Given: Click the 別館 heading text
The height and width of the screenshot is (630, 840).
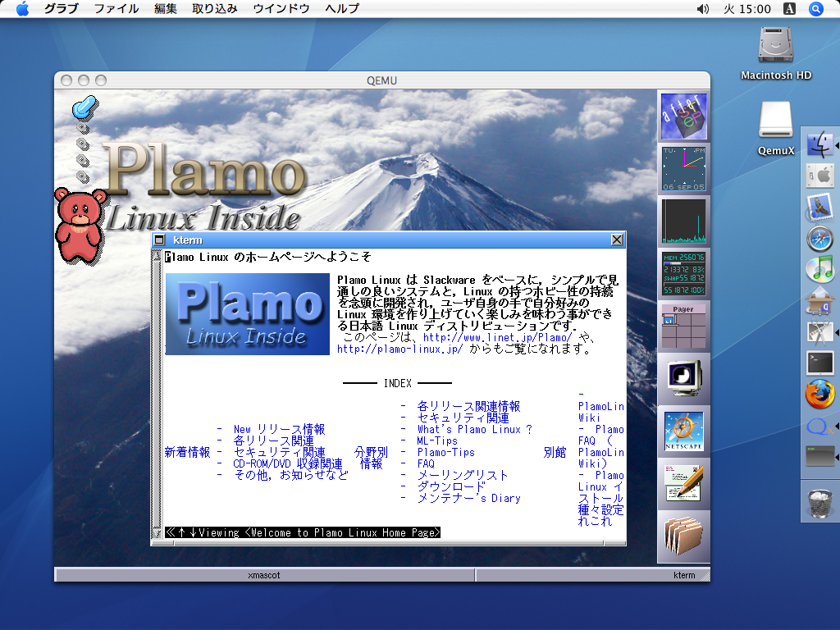Looking at the screenshot, I should (x=555, y=452).
